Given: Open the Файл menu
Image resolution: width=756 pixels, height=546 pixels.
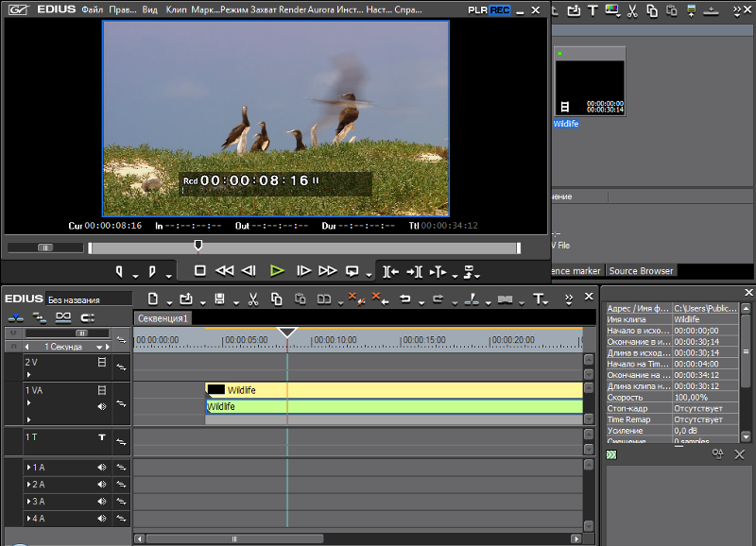Looking at the screenshot, I should tap(93, 9).
